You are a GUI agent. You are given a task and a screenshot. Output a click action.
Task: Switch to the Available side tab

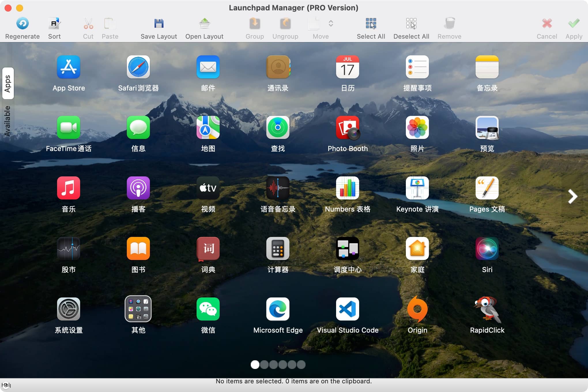(x=8, y=121)
